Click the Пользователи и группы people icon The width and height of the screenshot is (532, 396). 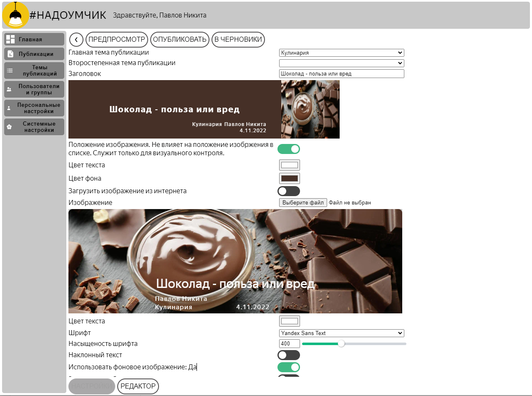9,89
